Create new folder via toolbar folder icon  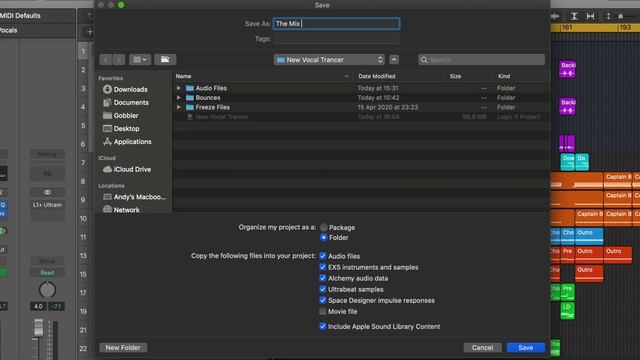(165, 60)
